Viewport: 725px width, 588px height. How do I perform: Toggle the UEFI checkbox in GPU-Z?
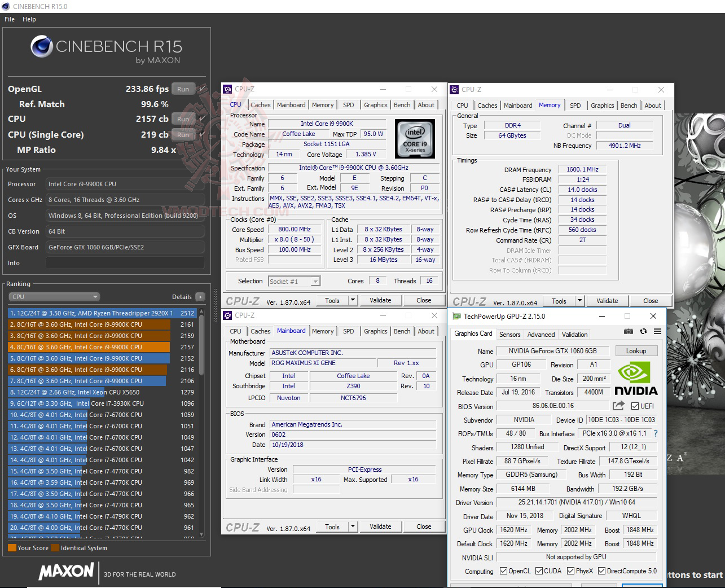tap(634, 406)
